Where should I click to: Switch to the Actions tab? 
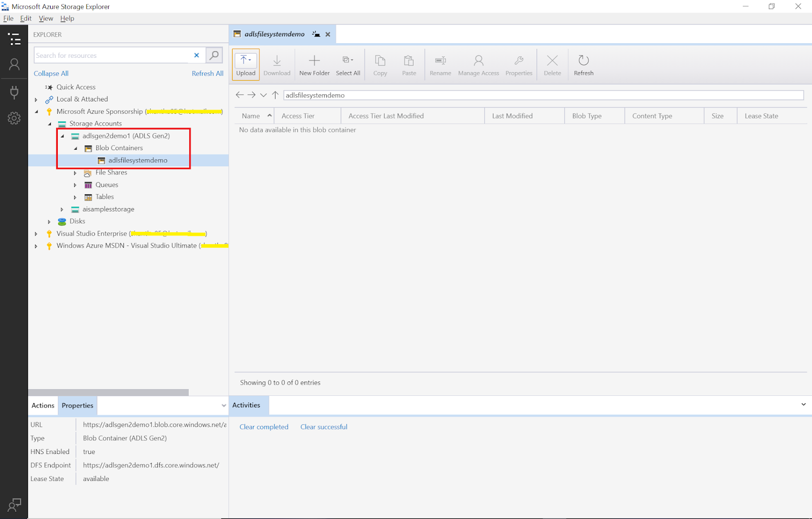click(x=43, y=405)
